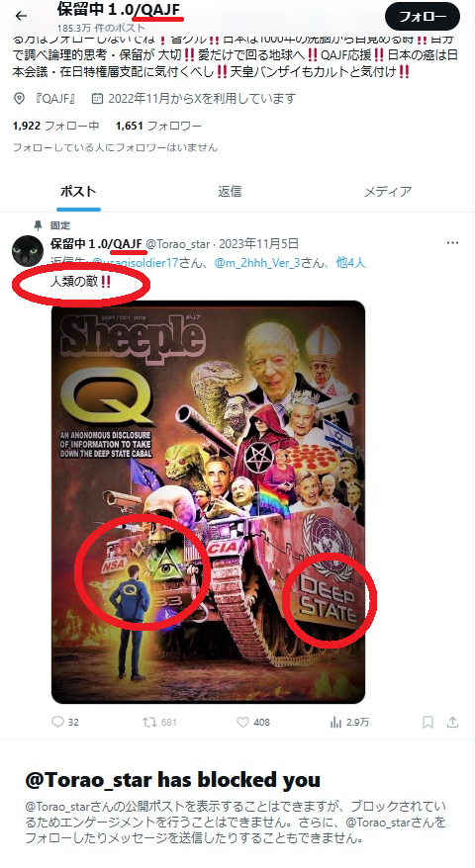
Task: Open the black cat profile avatar
Action: 28,251
